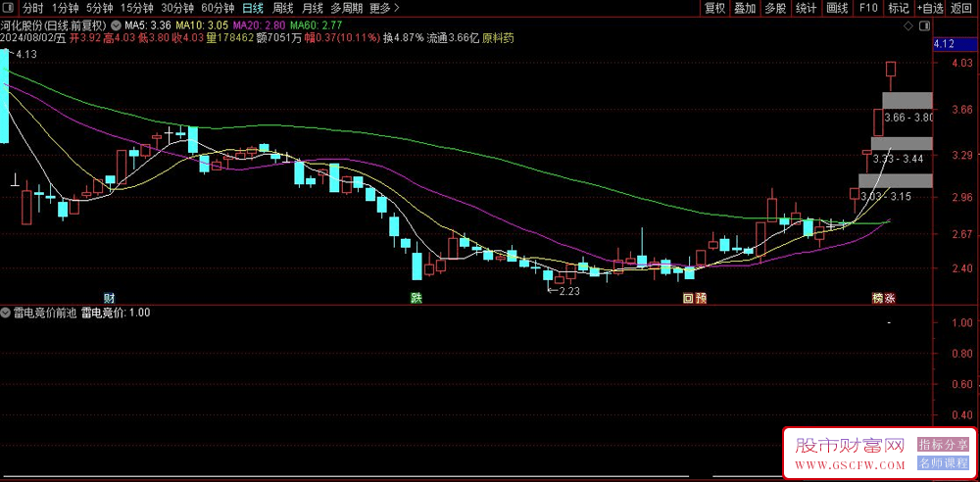Switch to the 60分钟 period

click(217, 8)
